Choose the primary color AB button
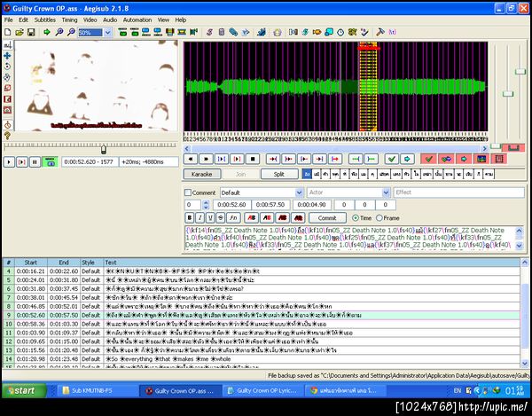 [252, 218]
